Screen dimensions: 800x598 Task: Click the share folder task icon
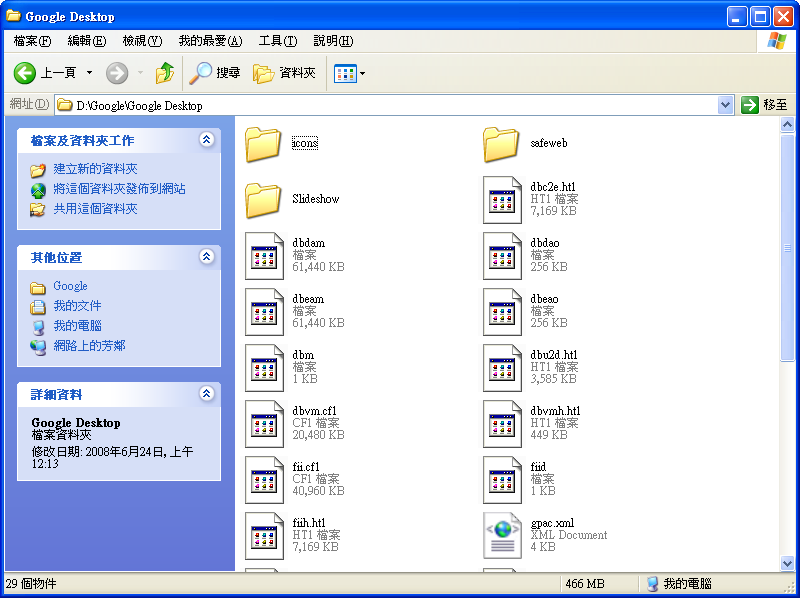[37, 209]
